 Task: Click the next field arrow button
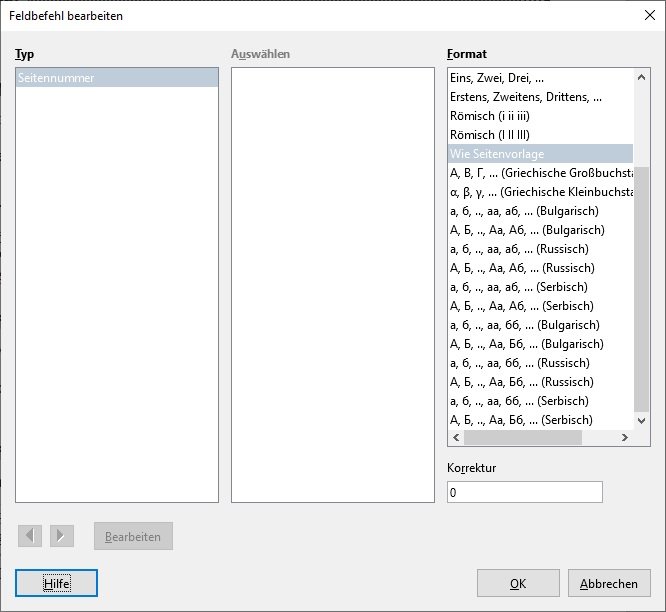click(62, 536)
